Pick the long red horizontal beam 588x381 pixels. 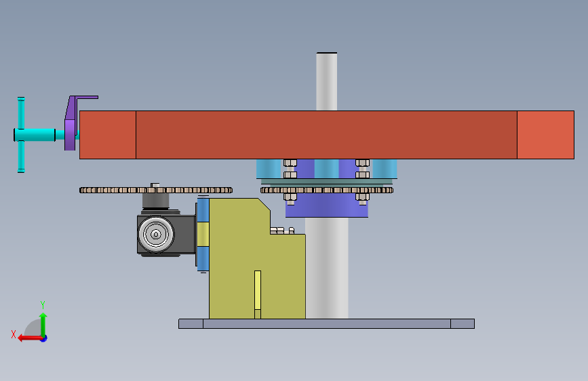pyautogui.click(x=327, y=135)
